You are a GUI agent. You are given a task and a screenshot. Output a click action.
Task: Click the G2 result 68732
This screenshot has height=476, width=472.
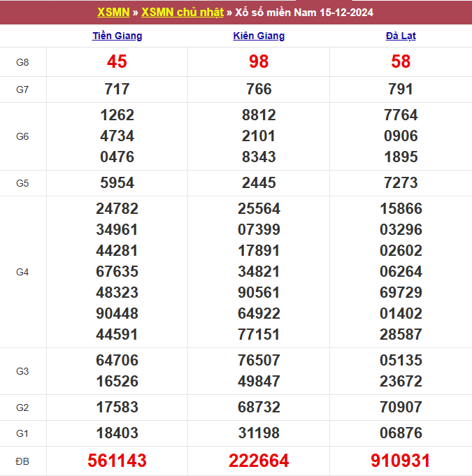coord(259,408)
